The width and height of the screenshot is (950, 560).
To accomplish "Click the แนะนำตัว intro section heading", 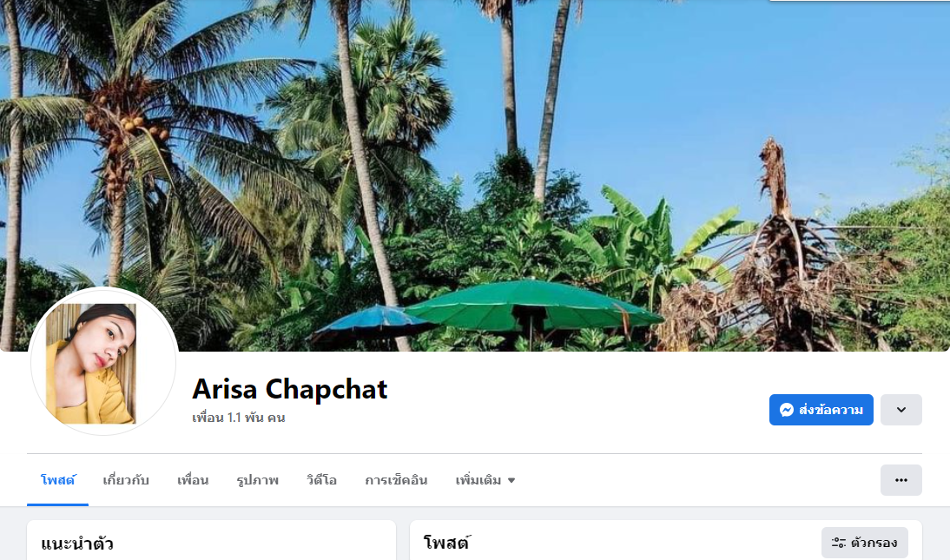I will [x=77, y=543].
